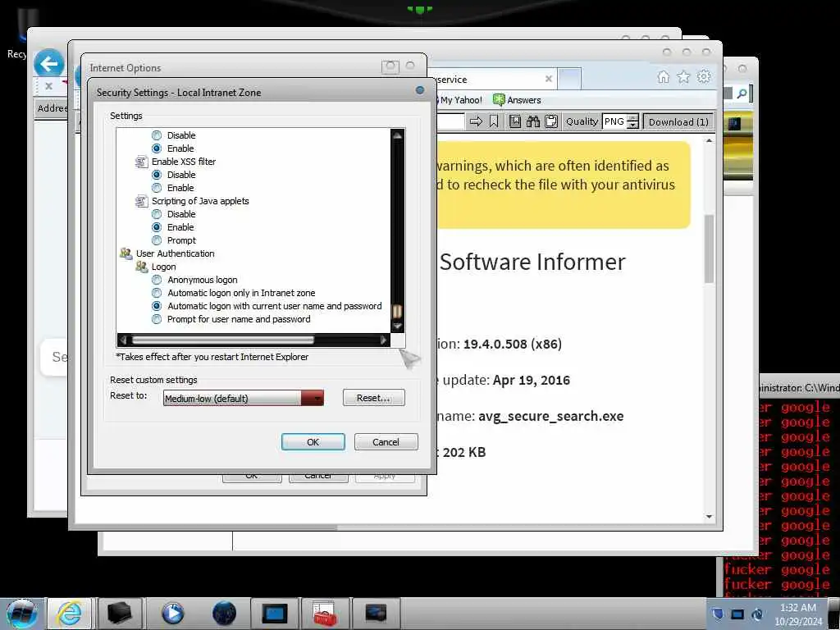
Task: Click the horizontal scrollbar thumb in Settings
Action: pos(223,340)
